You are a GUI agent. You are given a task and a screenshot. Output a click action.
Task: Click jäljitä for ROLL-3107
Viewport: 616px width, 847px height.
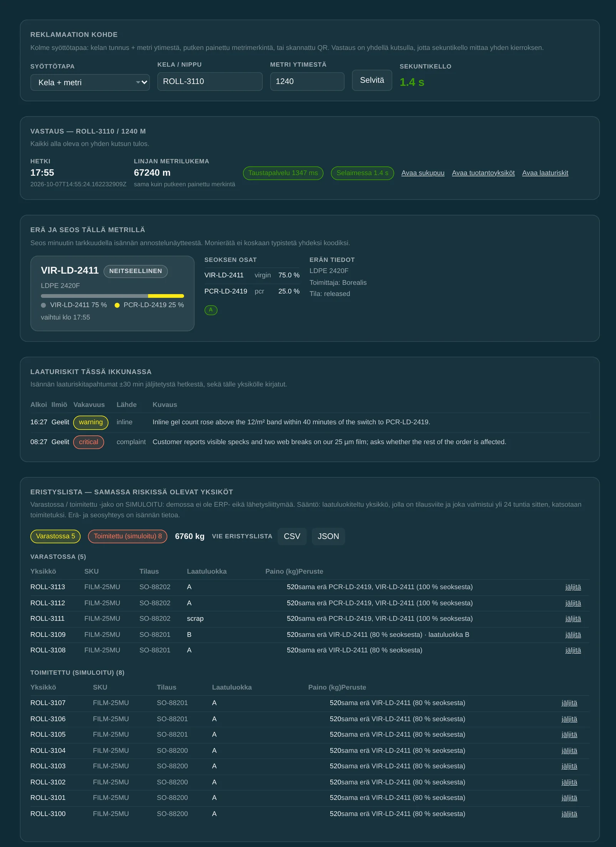click(569, 703)
